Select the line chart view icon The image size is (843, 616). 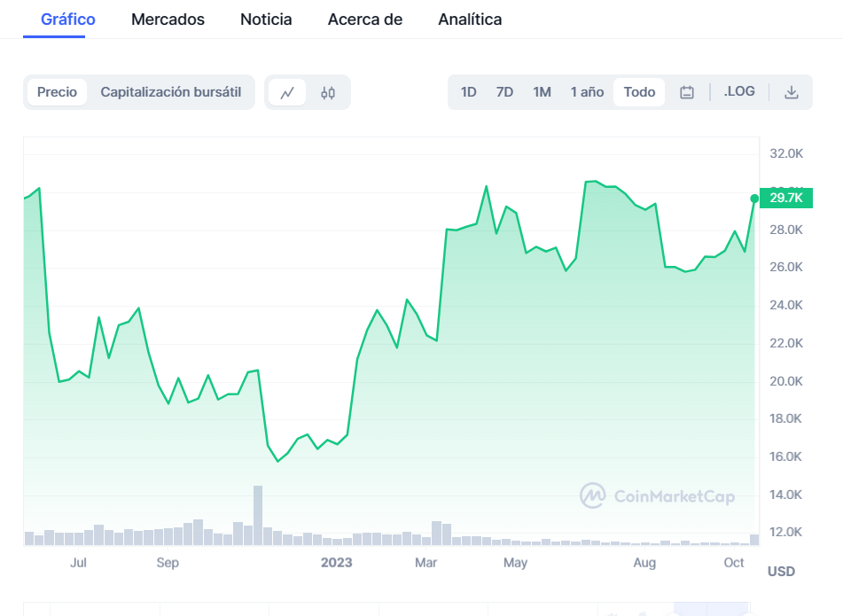click(x=287, y=92)
